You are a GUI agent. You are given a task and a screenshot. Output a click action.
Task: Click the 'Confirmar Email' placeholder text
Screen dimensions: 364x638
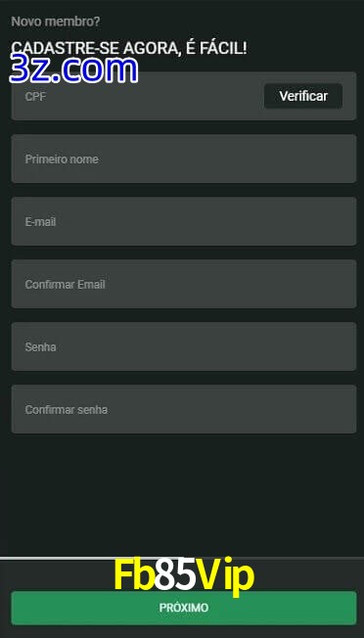click(66, 285)
